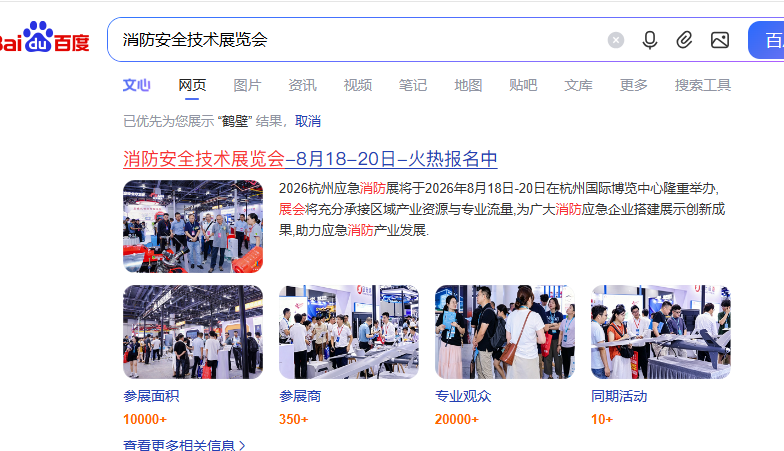Click the 同期活动 link
784x451 pixels.
click(x=619, y=396)
